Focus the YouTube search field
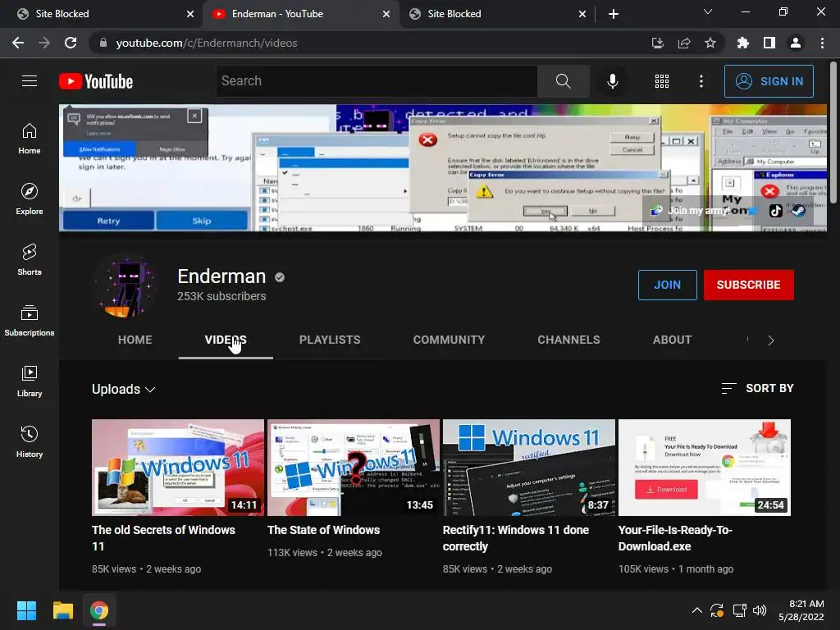840x630 pixels. 377,81
